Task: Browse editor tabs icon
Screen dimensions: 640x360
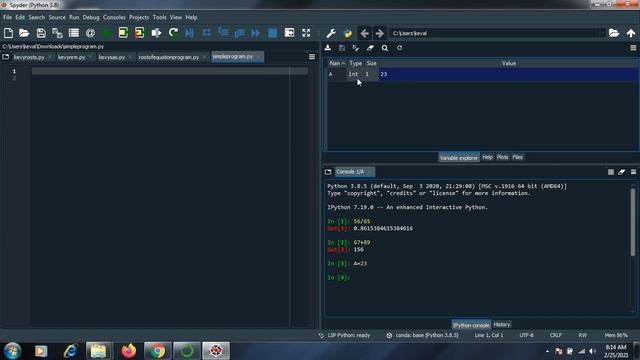Action: point(6,57)
